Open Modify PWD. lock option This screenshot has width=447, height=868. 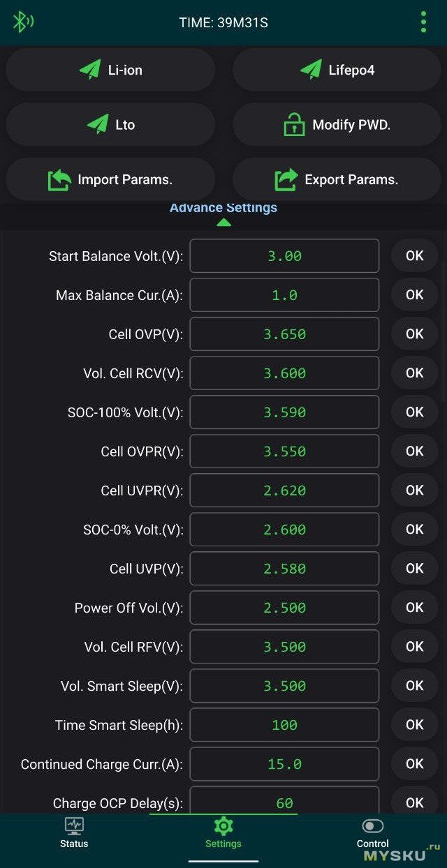click(x=338, y=125)
